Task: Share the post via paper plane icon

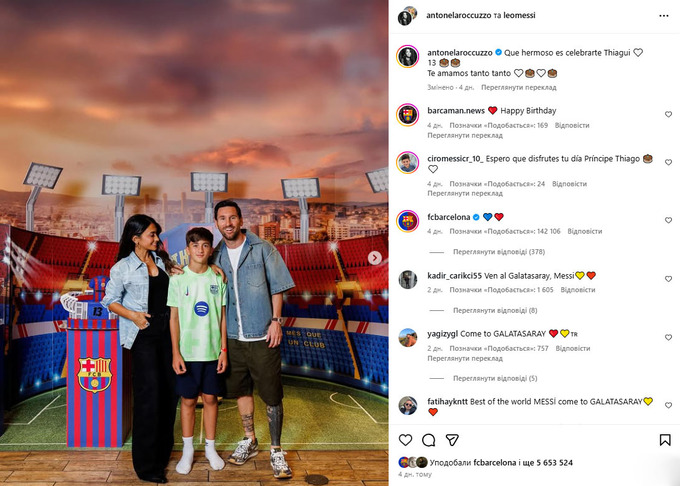Action: coord(452,440)
